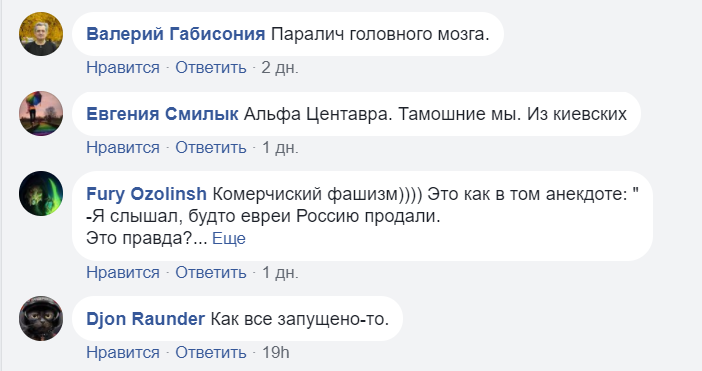Expand Fury Ozolinsh's comment with Еще
The width and height of the screenshot is (702, 371).
(x=229, y=238)
